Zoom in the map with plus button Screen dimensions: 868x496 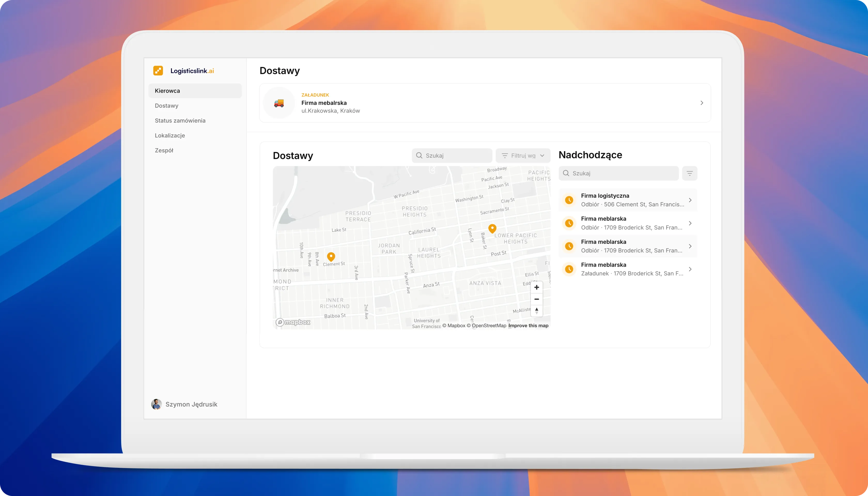(x=537, y=288)
